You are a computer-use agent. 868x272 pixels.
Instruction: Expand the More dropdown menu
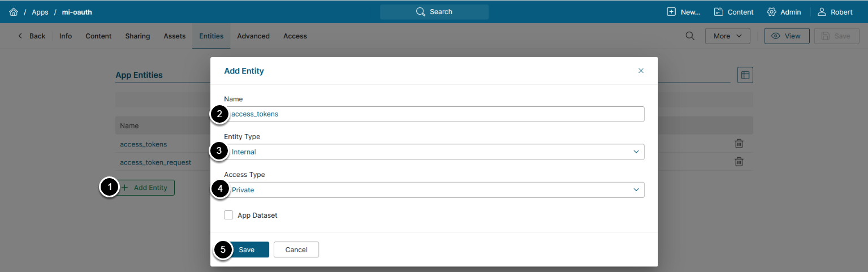pyautogui.click(x=727, y=36)
